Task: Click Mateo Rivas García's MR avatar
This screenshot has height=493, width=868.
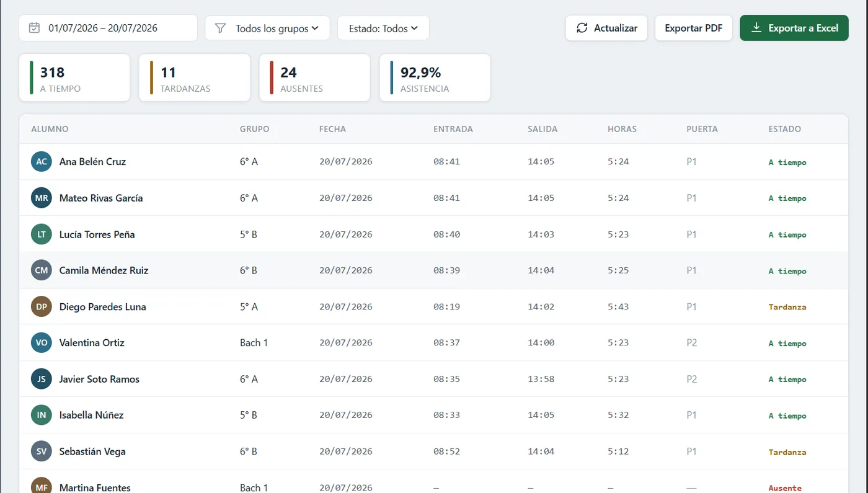Action: pos(42,198)
